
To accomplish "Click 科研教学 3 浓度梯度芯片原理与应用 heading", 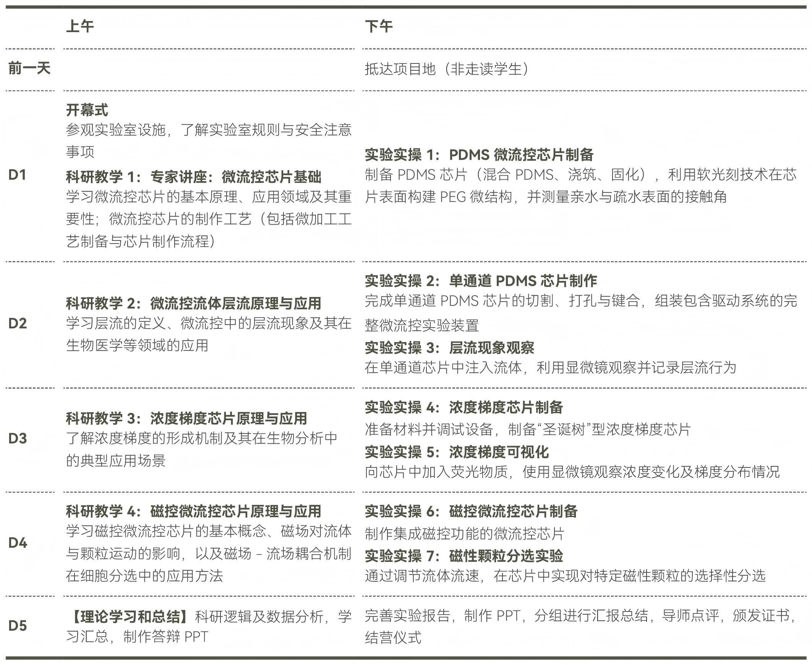I will tap(186, 418).
